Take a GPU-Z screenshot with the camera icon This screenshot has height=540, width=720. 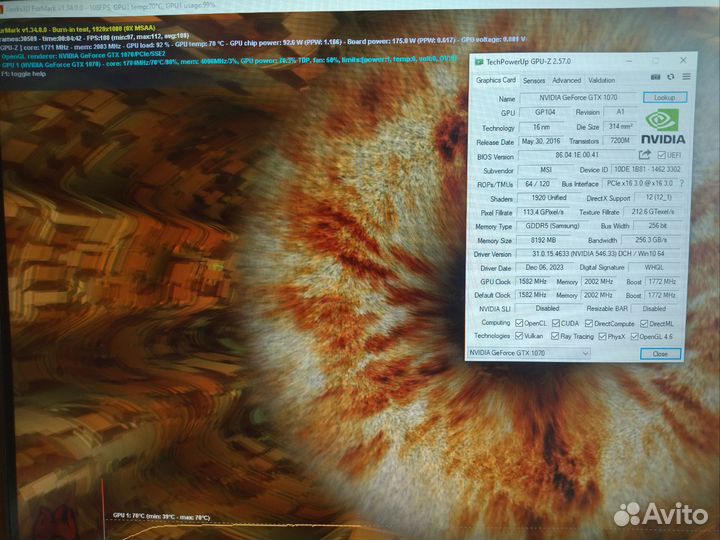coord(655,77)
